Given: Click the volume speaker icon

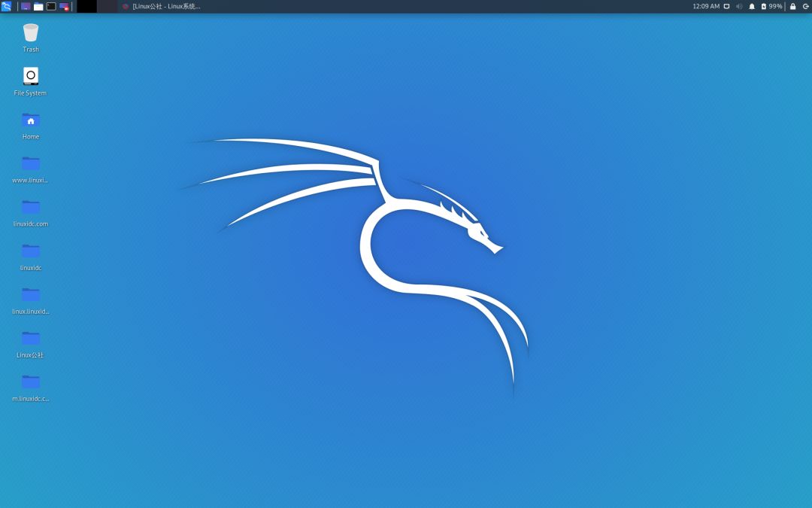Looking at the screenshot, I should tap(739, 6).
